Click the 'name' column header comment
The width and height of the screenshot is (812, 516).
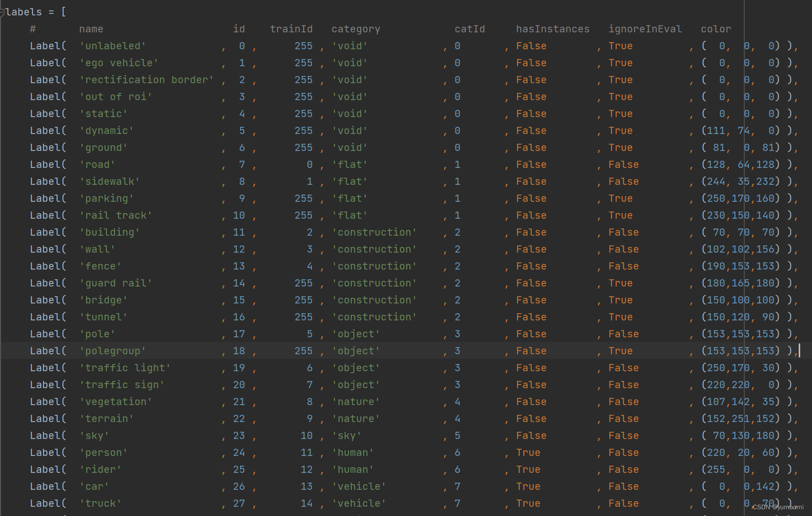pyautogui.click(x=91, y=29)
